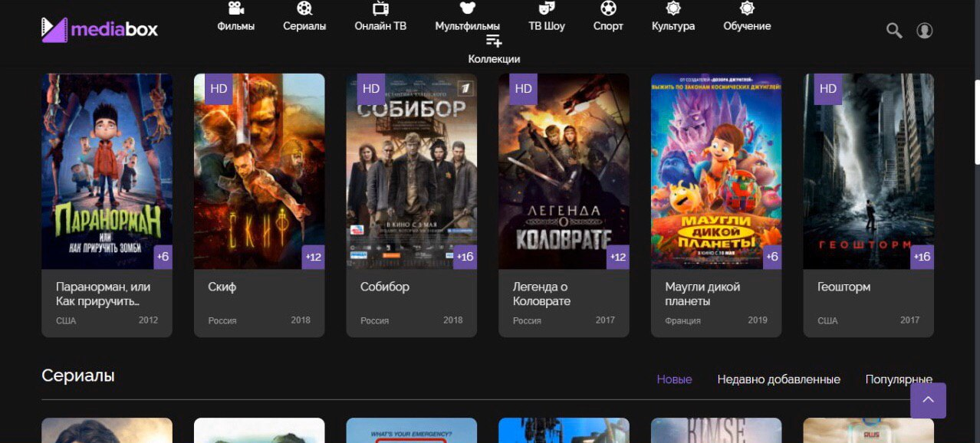Click +6 age badge on Паранорман poster

(163, 257)
